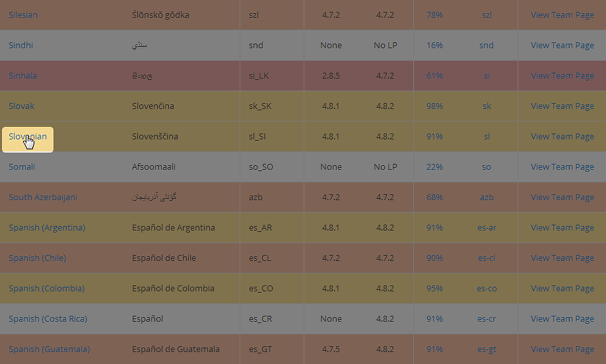This screenshot has width=606, height=364.
Task: Open the Sinhala language entry
Action: 23,76
